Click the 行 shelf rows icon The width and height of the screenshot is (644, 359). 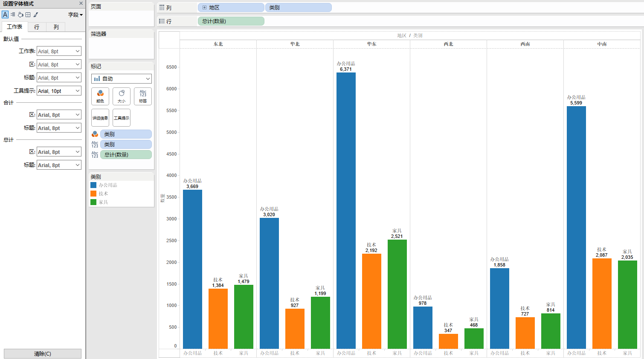pyautogui.click(x=162, y=21)
